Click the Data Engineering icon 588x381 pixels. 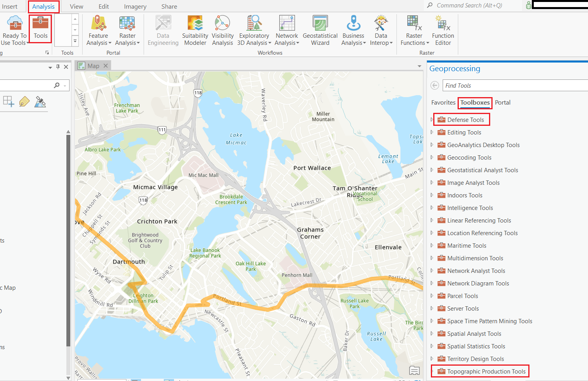pos(163,29)
